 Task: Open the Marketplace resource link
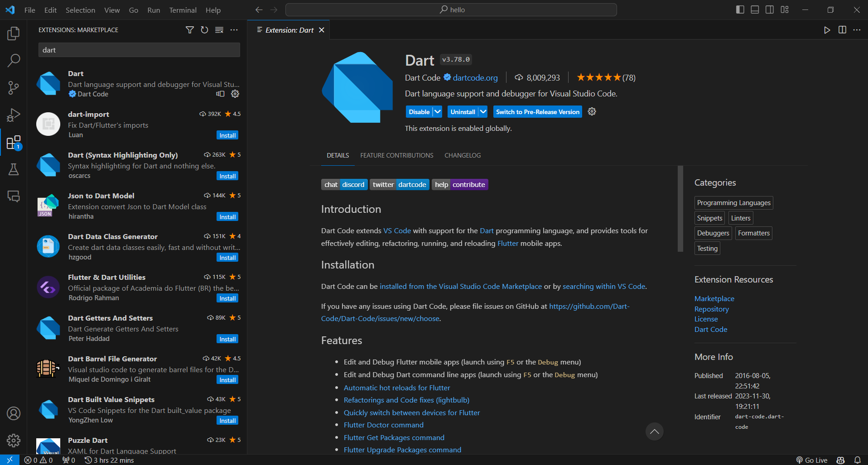(714, 299)
